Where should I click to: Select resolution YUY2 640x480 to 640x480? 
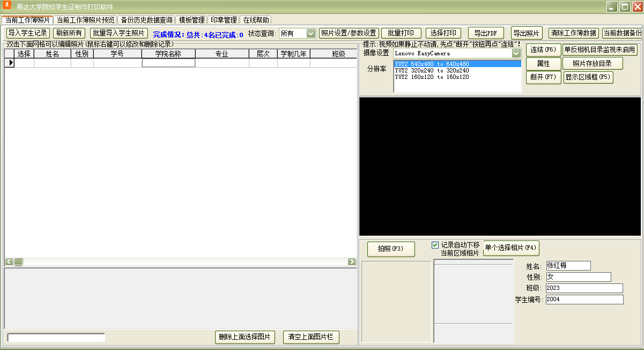tap(457, 64)
